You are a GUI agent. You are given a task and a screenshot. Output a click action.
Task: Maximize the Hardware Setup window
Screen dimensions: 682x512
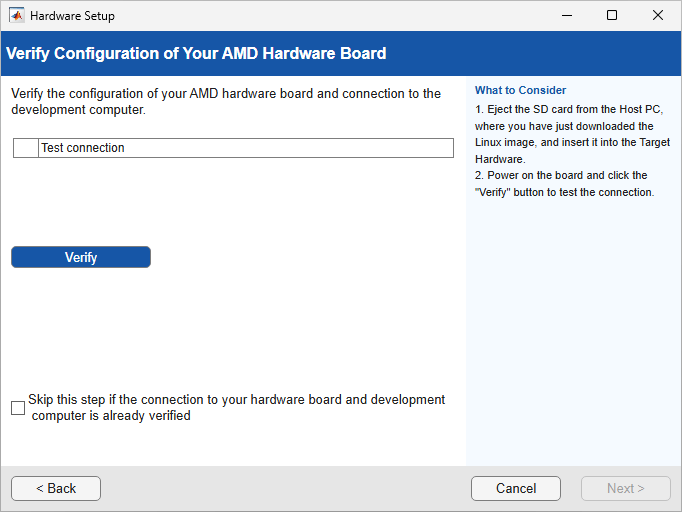point(612,16)
